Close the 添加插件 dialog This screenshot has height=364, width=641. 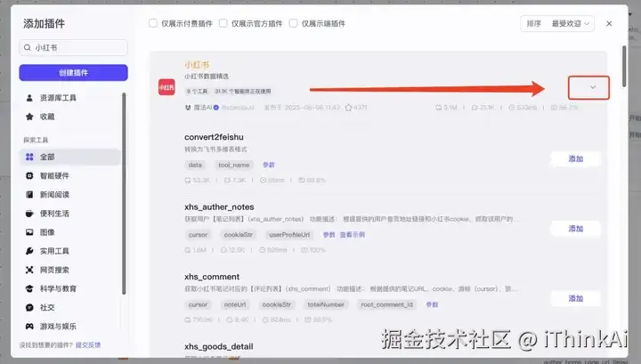(609, 24)
